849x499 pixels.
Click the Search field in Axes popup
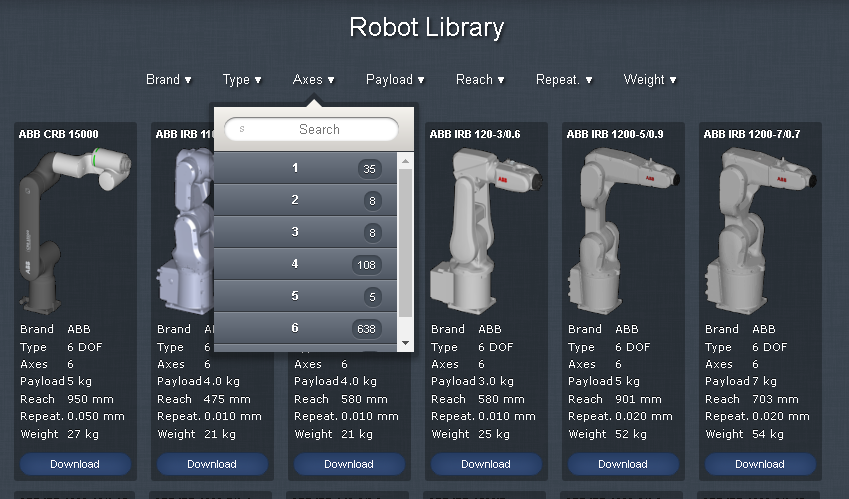click(x=311, y=129)
